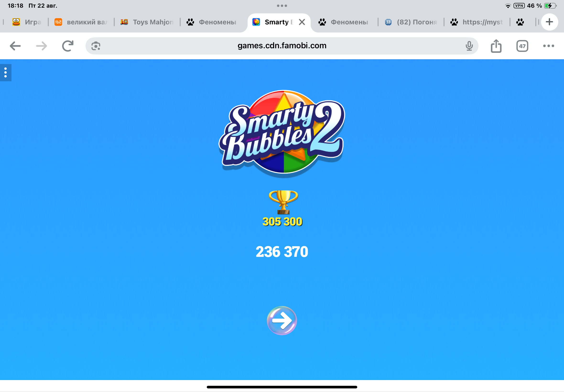564x392 pixels.
Task: Start voice search with microphone icon
Action: [469, 46]
